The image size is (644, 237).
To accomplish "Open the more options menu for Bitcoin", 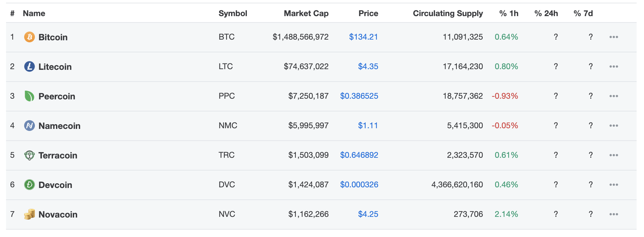I will pos(614,37).
